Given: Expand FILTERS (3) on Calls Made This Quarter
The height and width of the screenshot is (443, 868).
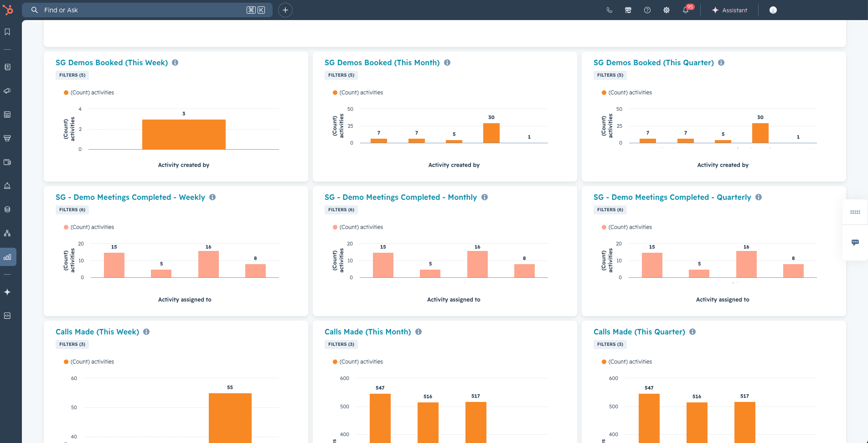Looking at the screenshot, I should tap(610, 344).
